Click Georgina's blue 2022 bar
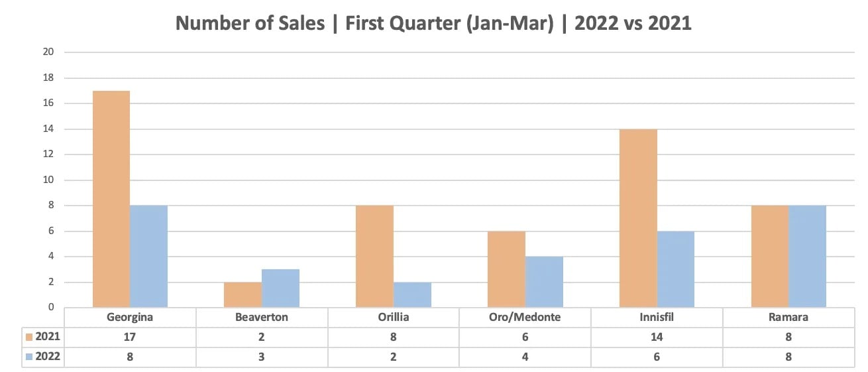The height and width of the screenshot is (372, 868). 149,256
